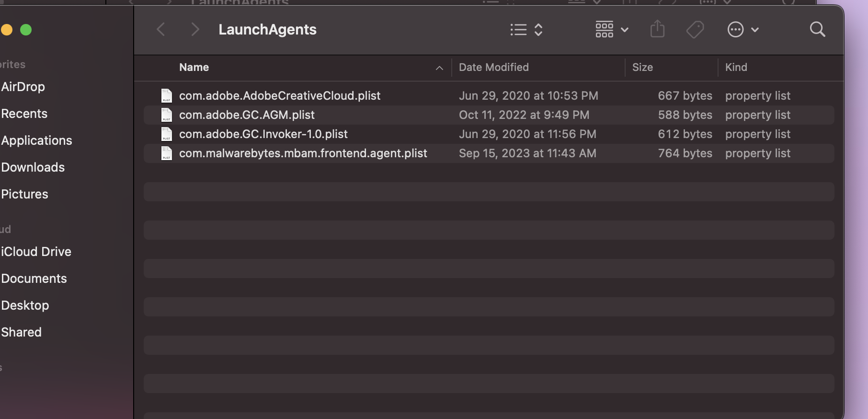Click the Search magnifying glass
Viewport: 868px width, 419px height.
click(817, 30)
